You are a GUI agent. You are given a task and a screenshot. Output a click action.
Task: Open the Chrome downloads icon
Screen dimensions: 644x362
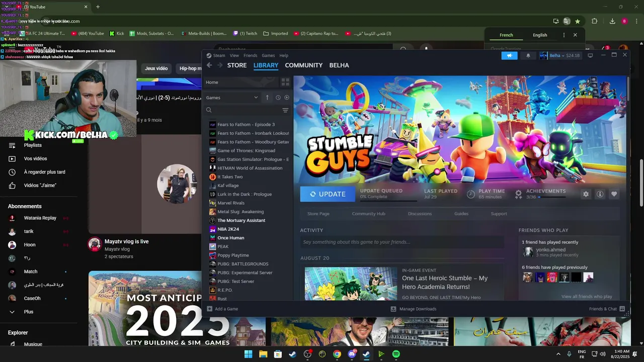pos(612,21)
